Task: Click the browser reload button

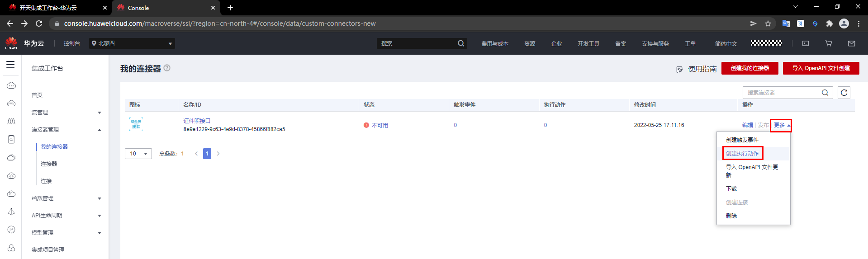Action: (39, 24)
